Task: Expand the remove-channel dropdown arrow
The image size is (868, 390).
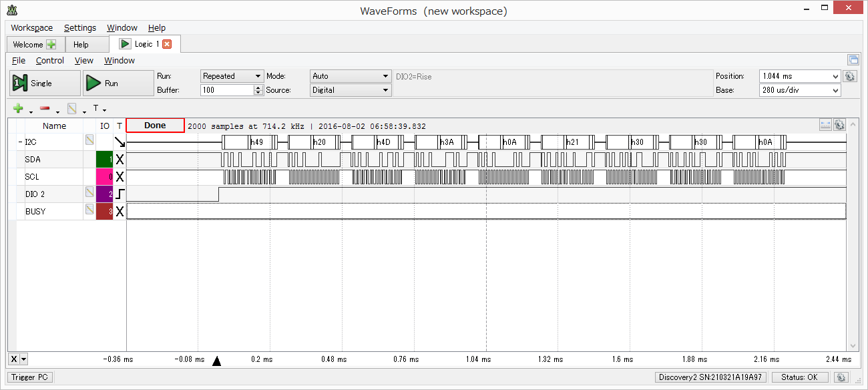Action: [x=57, y=111]
